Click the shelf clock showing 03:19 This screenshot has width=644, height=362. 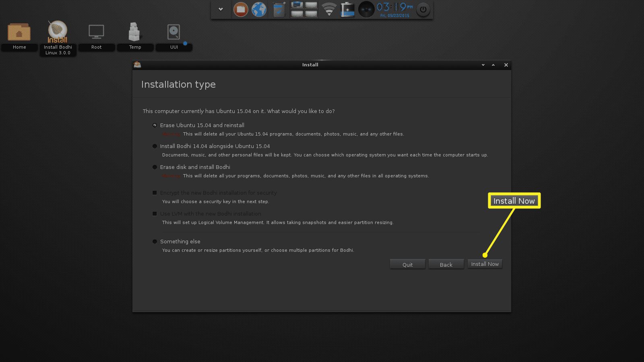[x=394, y=7]
